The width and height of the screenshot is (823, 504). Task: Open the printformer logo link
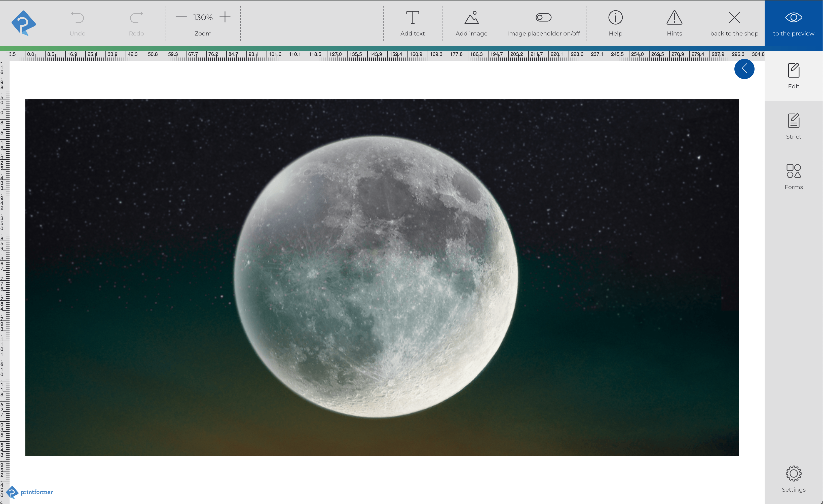pyautogui.click(x=30, y=492)
